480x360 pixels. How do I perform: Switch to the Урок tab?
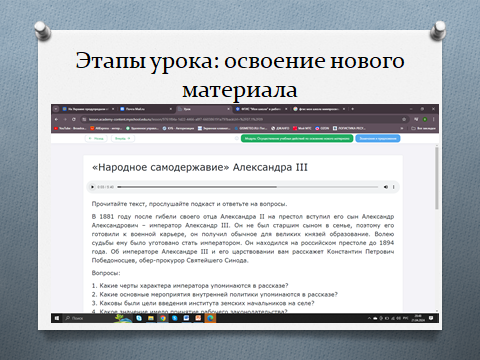[203, 109]
